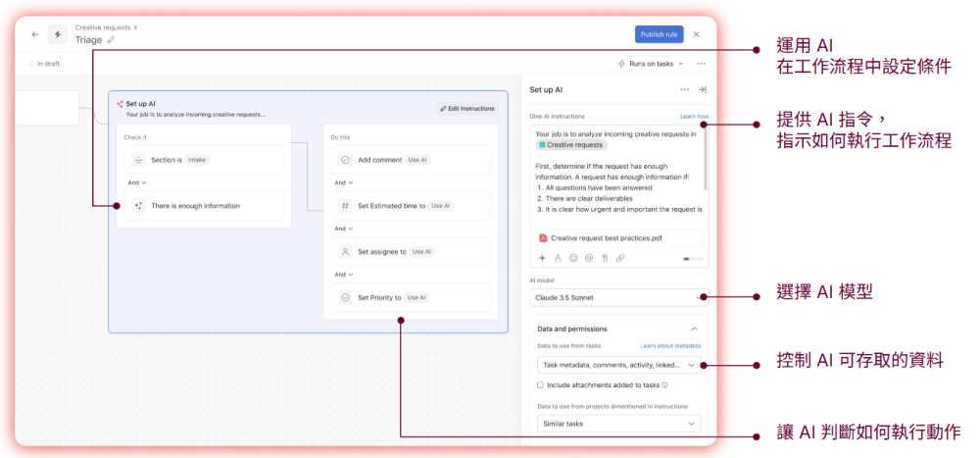980x458 pixels.
Task: Open the Runs on tasks menu
Action: pyautogui.click(x=651, y=64)
